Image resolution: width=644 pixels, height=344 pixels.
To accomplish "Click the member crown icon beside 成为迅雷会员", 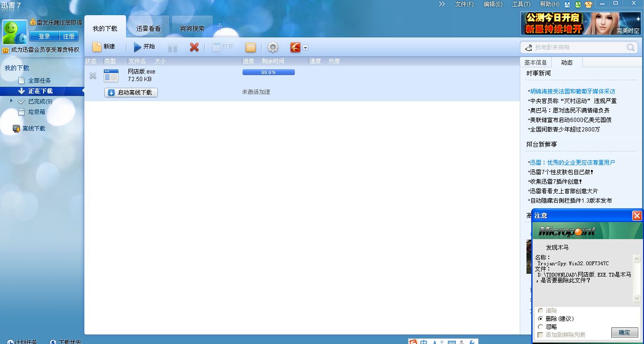I will [6, 50].
